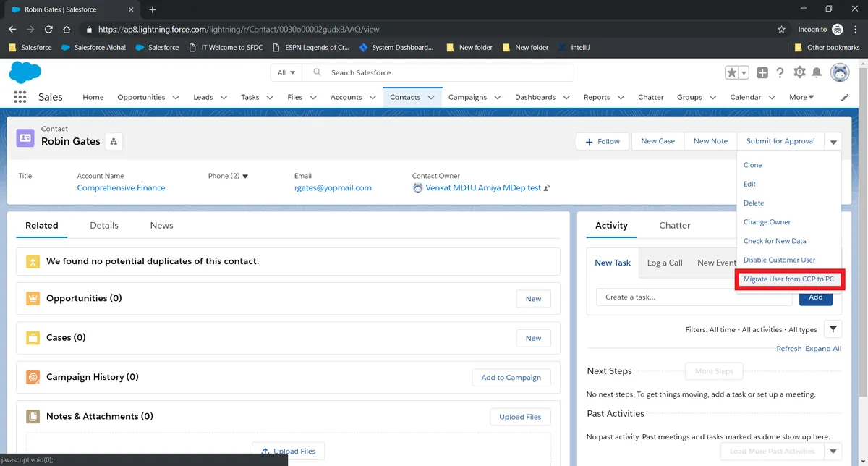Expand the Opportunities tab dropdown chevron

pos(176,97)
